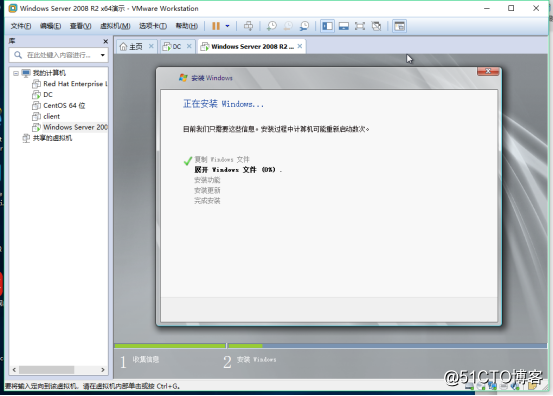Click the 安装 Windows progress bar segment
The image size is (553, 396).
pos(387,346)
